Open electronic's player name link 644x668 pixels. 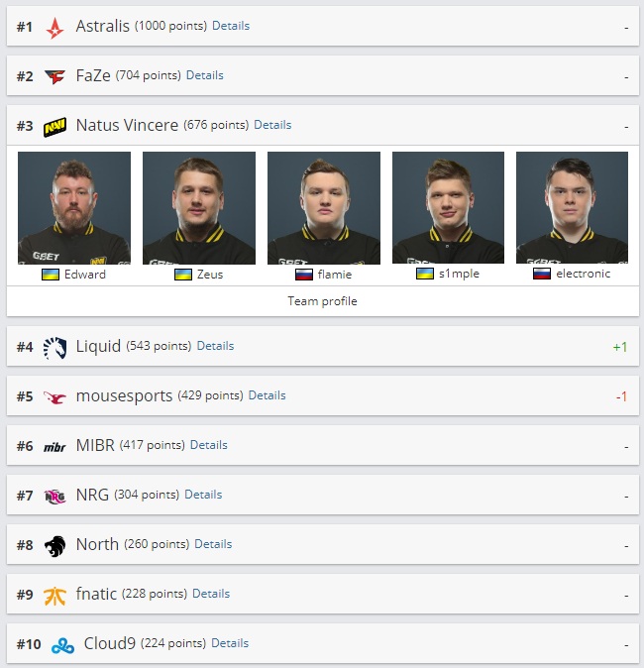(x=584, y=274)
